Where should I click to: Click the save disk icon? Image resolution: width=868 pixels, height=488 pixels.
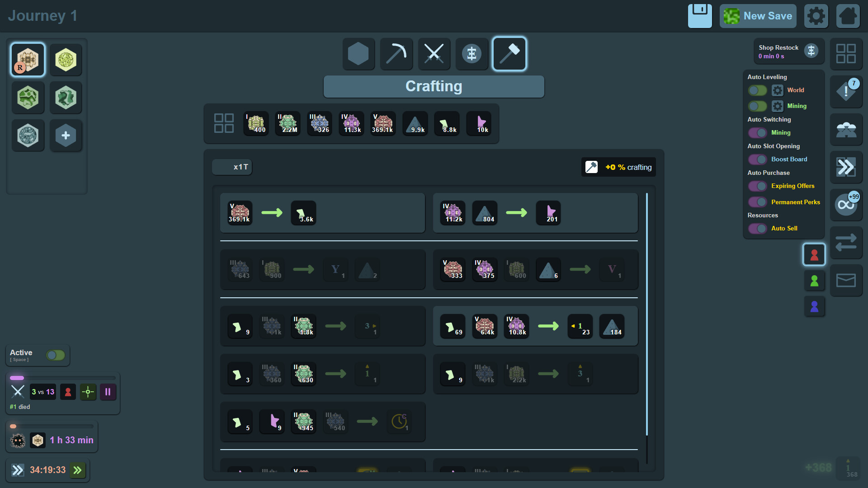coord(700,16)
